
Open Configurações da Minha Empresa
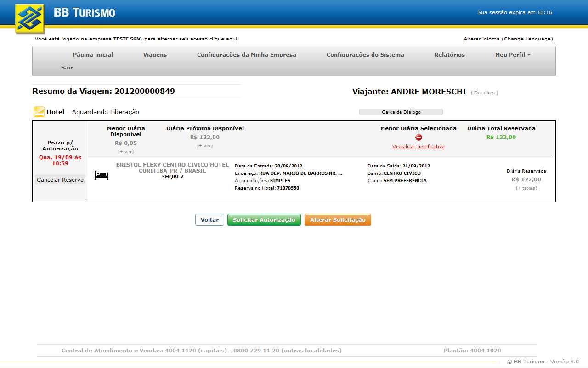247,55
